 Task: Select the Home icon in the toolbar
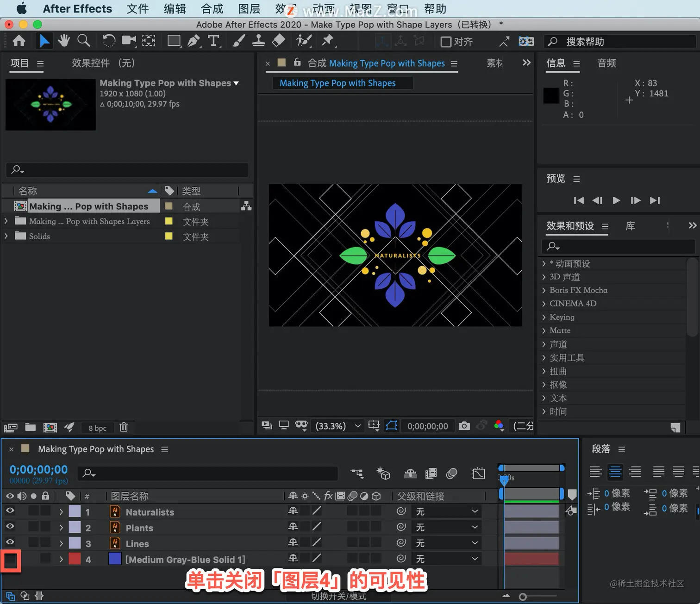[19, 41]
